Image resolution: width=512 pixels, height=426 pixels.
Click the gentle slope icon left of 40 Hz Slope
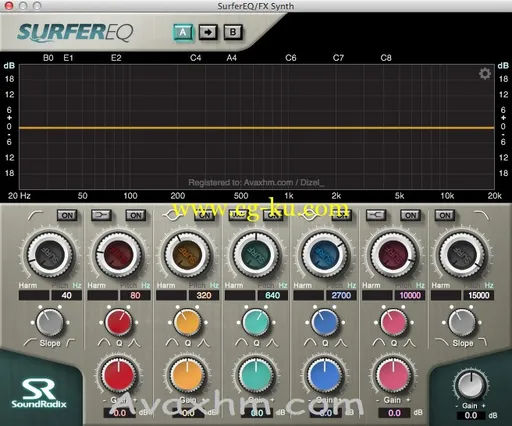click(30, 342)
